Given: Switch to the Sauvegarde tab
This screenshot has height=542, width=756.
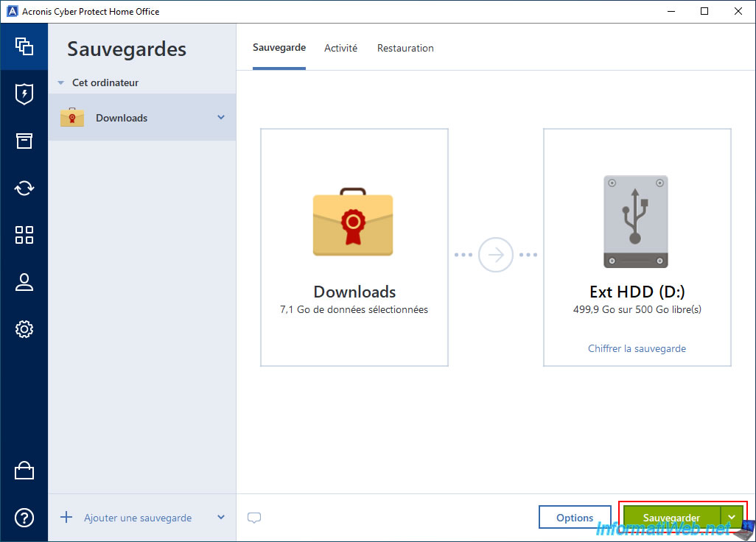Looking at the screenshot, I should (x=279, y=48).
